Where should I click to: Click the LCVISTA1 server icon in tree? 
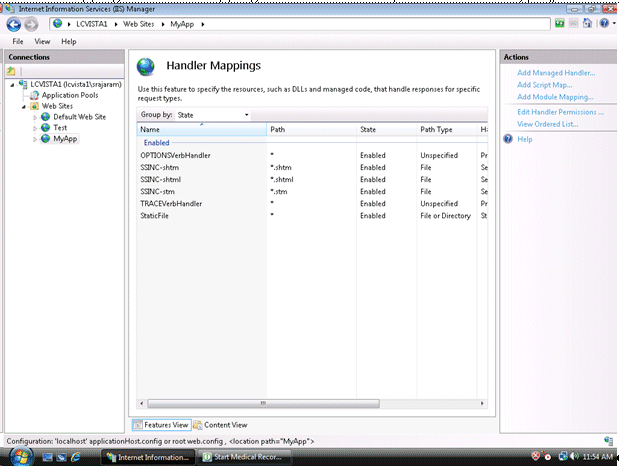[24, 84]
